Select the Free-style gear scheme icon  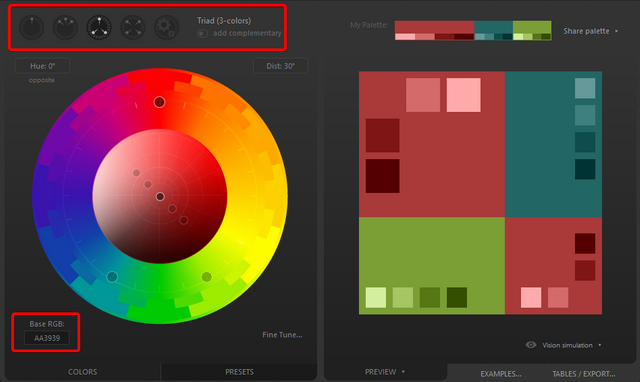[166, 27]
